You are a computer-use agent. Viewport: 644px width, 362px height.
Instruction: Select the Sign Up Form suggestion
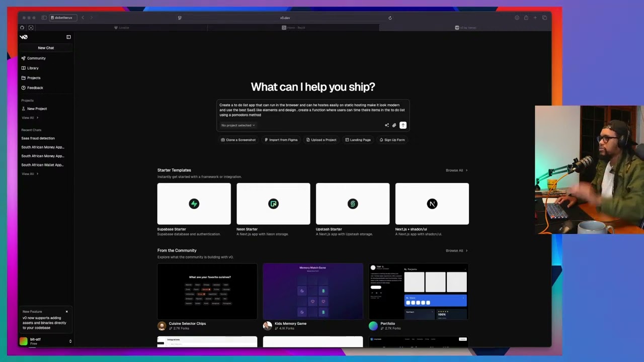point(392,140)
